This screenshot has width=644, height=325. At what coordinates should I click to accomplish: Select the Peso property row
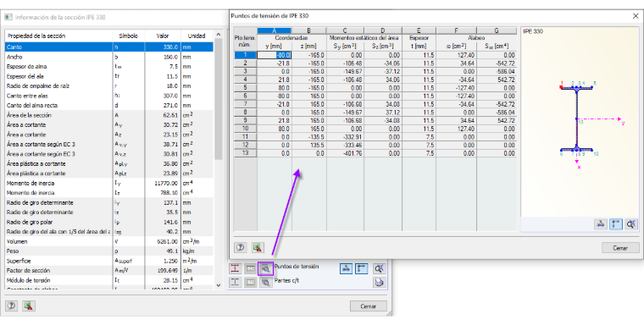pyautogui.click(x=109, y=251)
